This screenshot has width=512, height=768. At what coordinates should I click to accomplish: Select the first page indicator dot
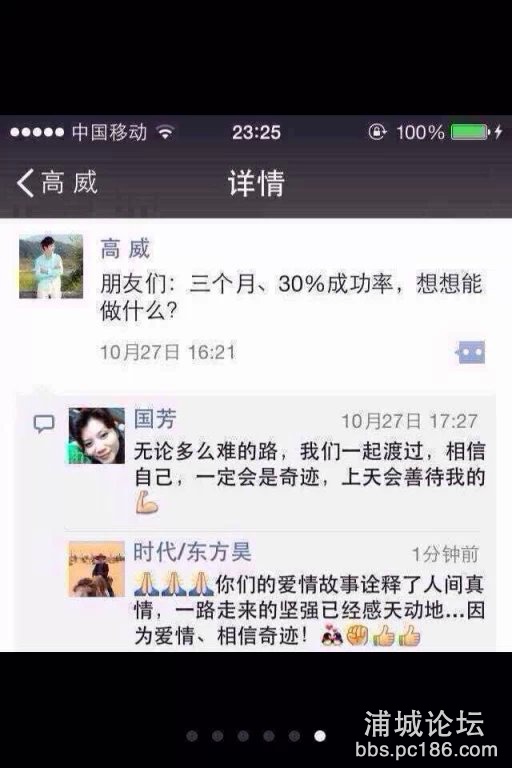click(x=192, y=736)
